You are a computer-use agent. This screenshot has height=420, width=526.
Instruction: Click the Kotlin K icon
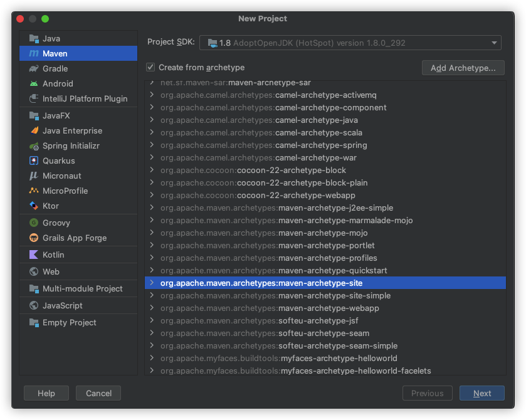tap(34, 255)
